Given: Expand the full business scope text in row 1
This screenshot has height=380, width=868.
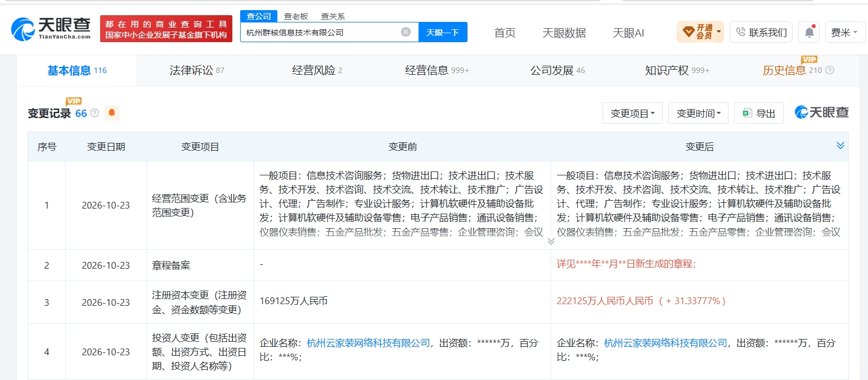Looking at the screenshot, I should tap(551, 242).
